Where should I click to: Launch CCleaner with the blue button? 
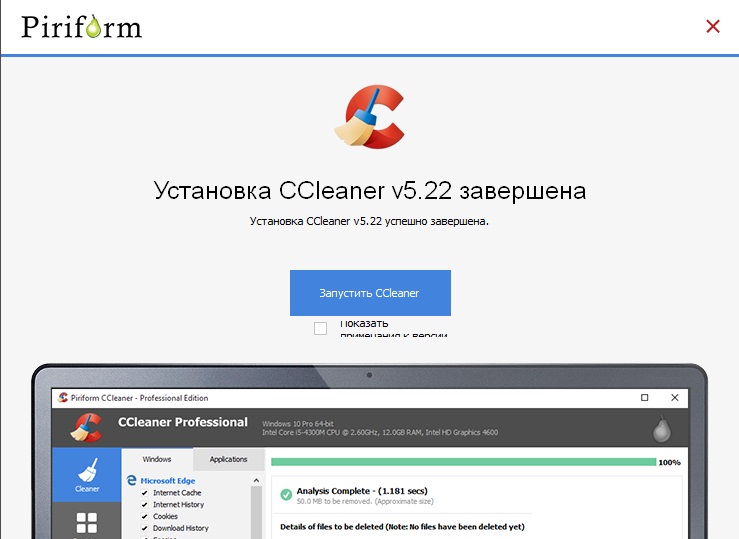pyautogui.click(x=370, y=293)
